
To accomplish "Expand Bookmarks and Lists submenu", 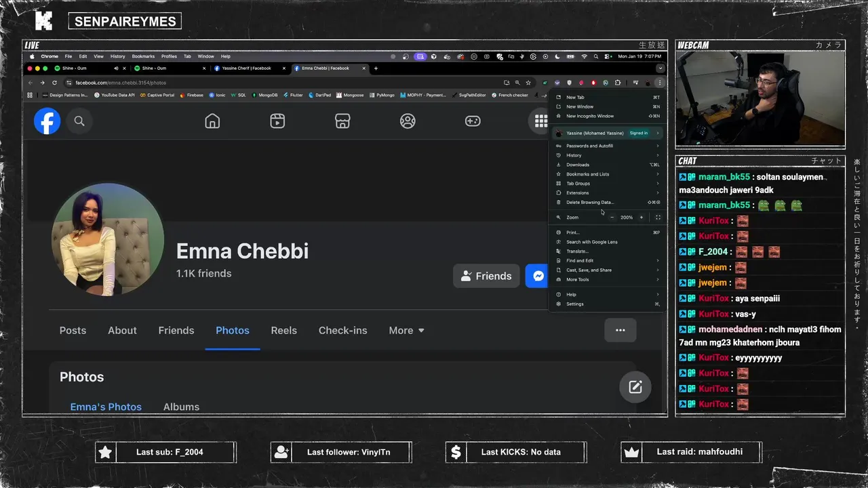I will click(x=607, y=174).
